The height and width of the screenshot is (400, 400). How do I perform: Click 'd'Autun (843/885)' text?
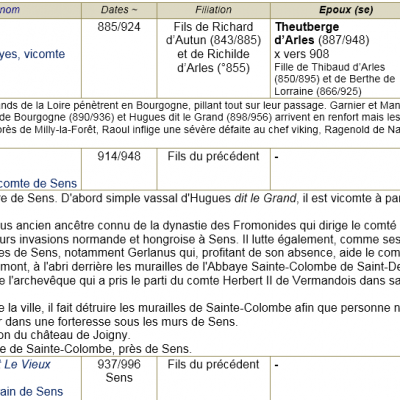click(213, 40)
